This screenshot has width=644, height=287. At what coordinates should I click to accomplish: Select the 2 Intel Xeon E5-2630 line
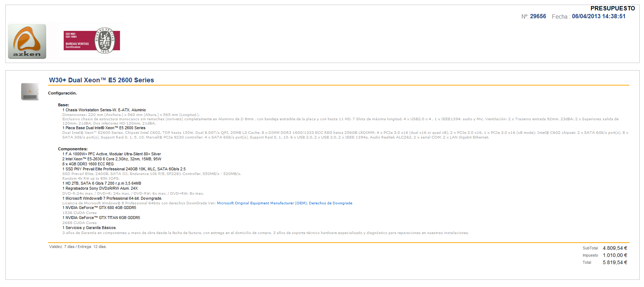112,159
